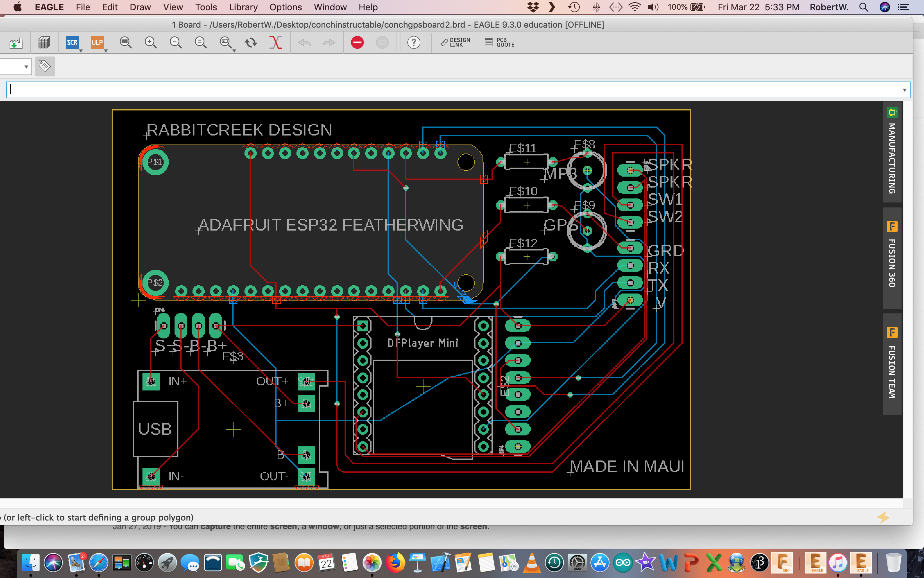Click the RABBITCREEK DESIGN silkscreen text
The width and height of the screenshot is (924, 578).
click(x=239, y=130)
